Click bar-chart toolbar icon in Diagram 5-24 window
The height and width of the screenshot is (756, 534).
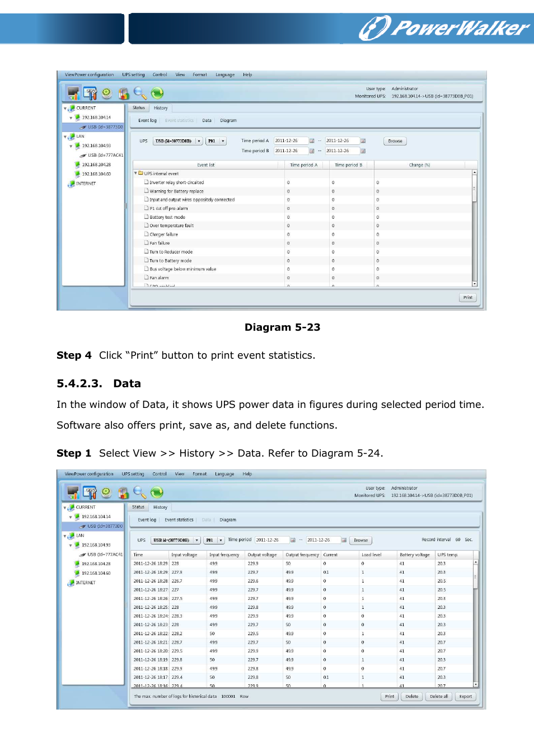124,493
